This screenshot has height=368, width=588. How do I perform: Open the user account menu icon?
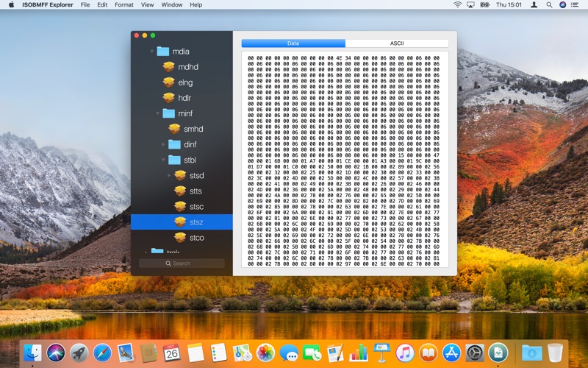[x=534, y=5]
